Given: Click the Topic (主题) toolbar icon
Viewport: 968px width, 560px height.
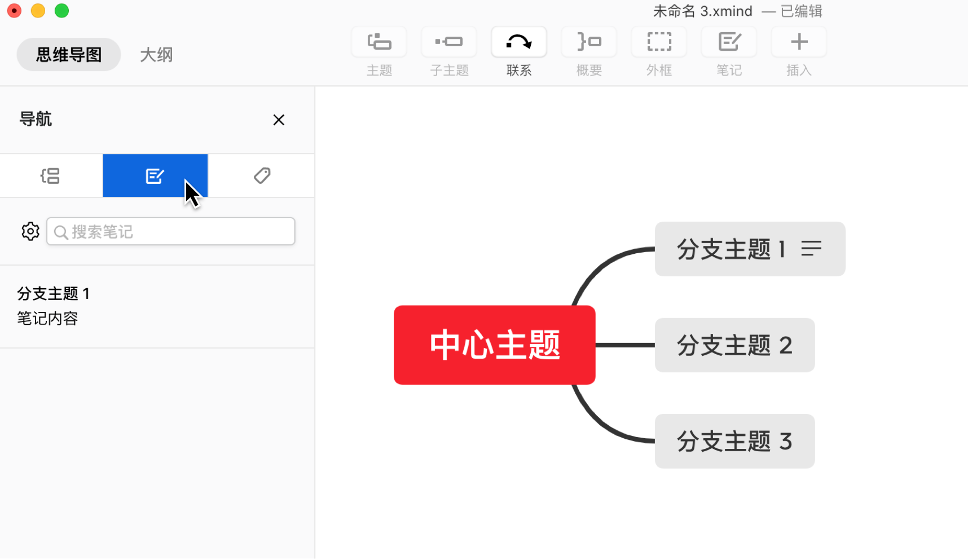Looking at the screenshot, I should pyautogui.click(x=379, y=42).
